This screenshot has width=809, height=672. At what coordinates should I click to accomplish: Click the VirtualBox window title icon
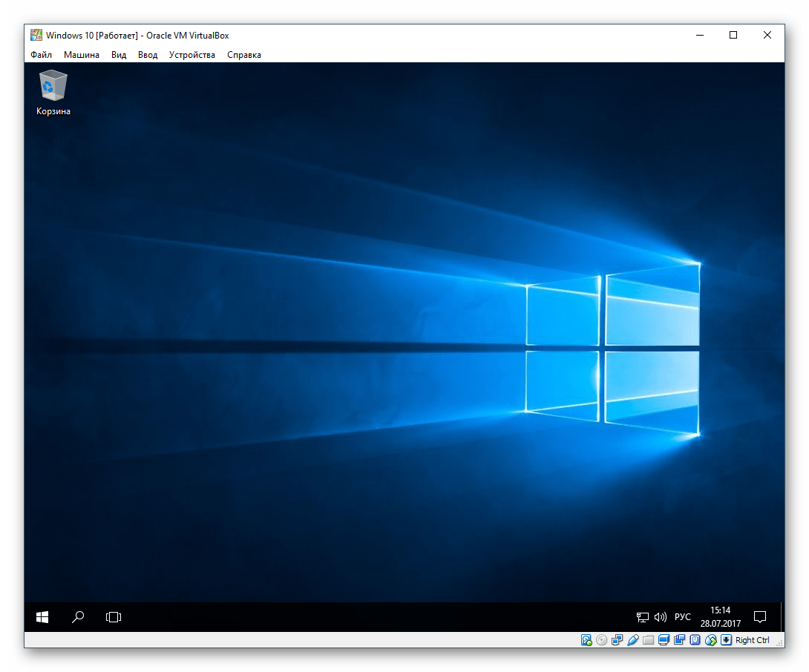pyautogui.click(x=36, y=35)
